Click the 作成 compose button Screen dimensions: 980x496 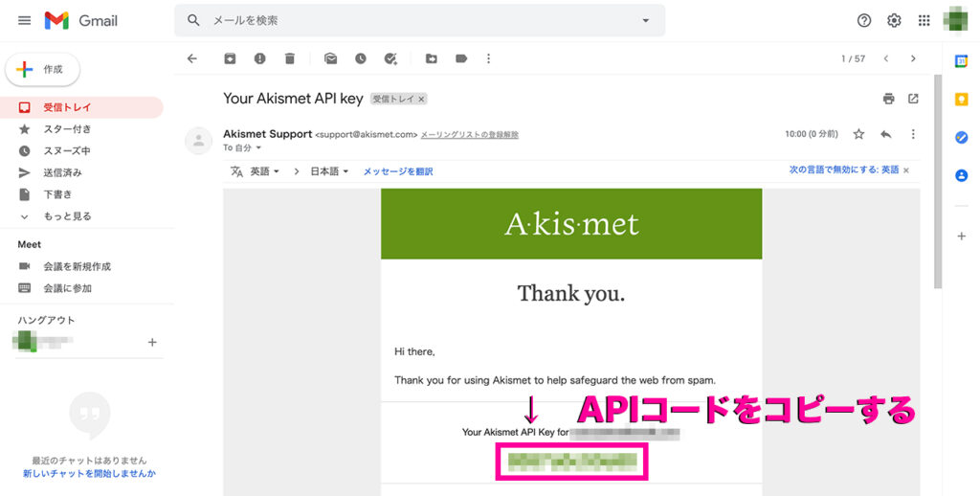(x=42, y=70)
